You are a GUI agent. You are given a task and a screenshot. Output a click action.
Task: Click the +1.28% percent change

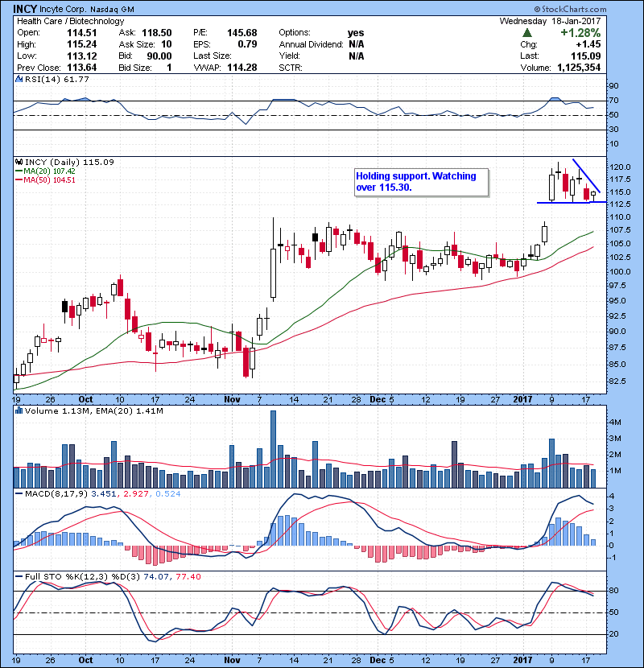pyautogui.click(x=580, y=33)
